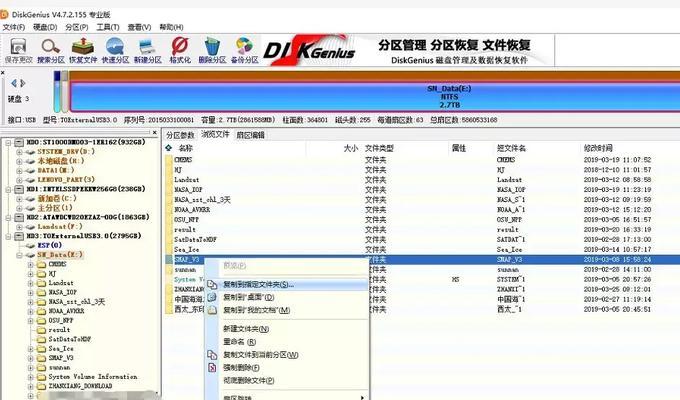
Task: Expand the 新加卷(C:) partition node
Action: click(x=19, y=199)
